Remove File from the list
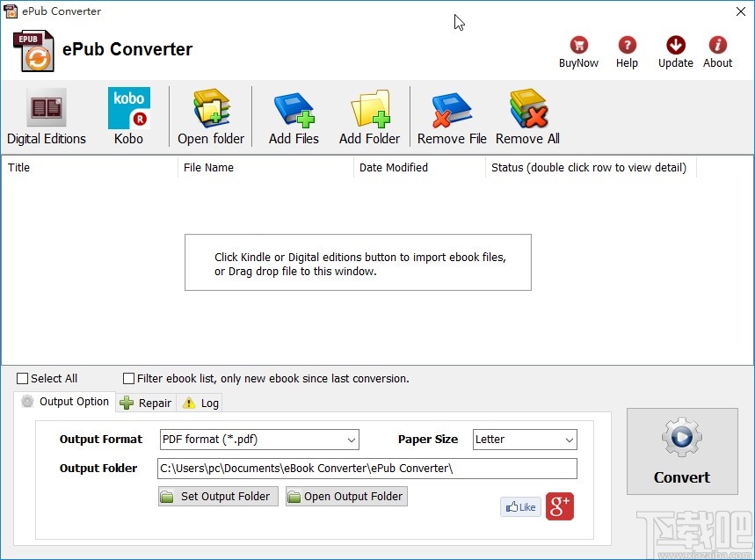 coord(452,117)
